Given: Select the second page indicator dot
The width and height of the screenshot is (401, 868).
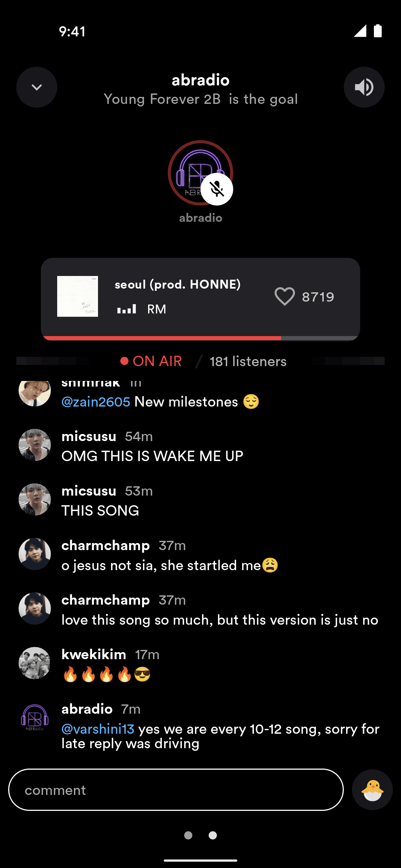Looking at the screenshot, I should coord(213,835).
